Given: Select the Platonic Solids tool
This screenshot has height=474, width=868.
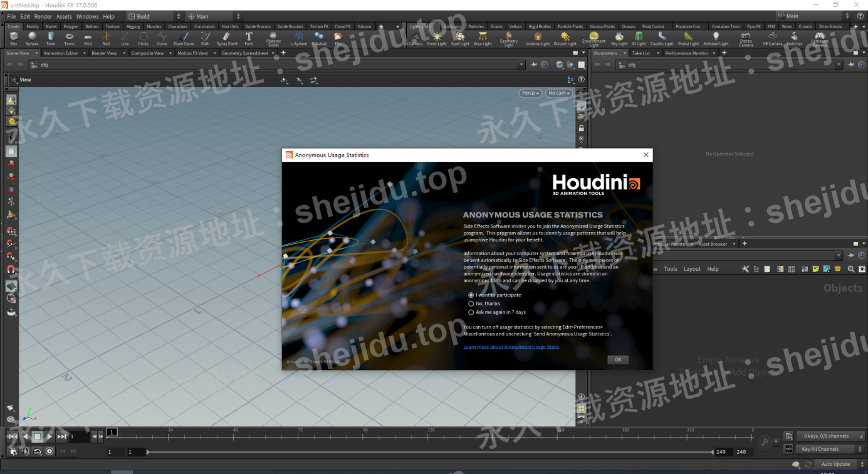Looking at the screenshot, I should 273,39.
